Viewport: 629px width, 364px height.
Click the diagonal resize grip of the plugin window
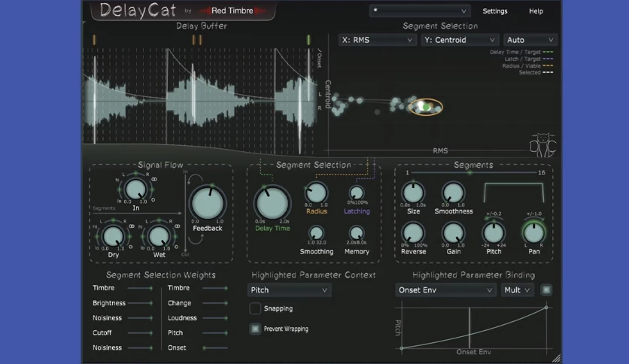556,359
